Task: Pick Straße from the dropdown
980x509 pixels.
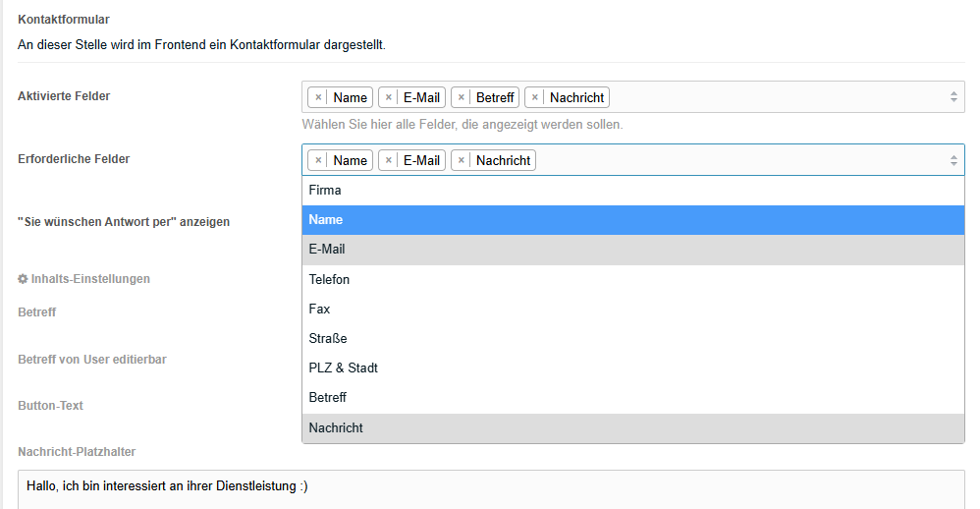Action: pyautogui.click(x=633, y=338)
